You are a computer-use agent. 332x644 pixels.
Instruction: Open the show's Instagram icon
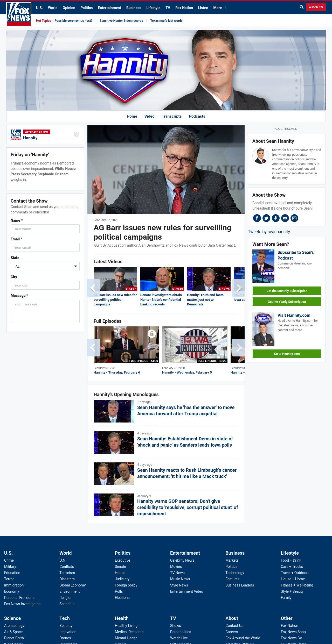point(294,218)
